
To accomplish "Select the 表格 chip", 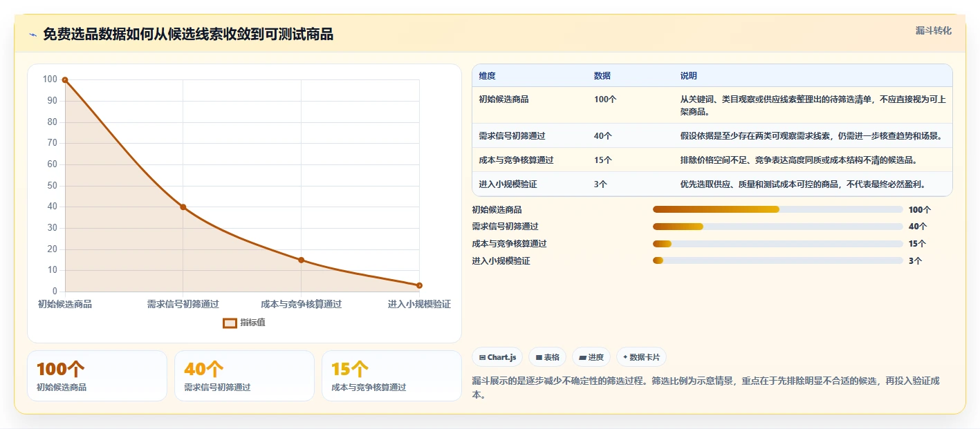I will (x=547, y=357).
